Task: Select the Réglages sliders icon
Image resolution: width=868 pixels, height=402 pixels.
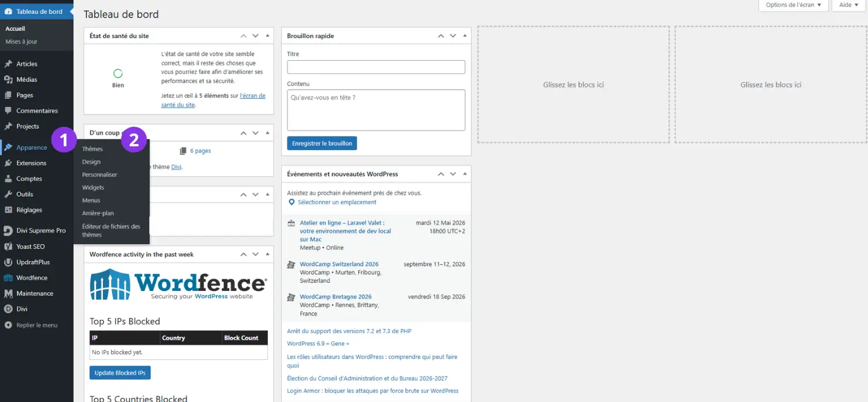Action: 8,210
